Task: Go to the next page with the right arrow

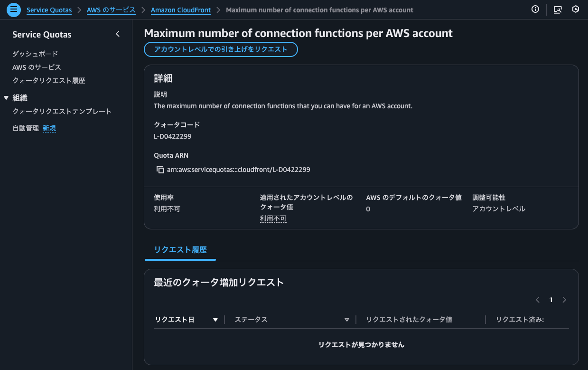Action: (x=564, y=300)
